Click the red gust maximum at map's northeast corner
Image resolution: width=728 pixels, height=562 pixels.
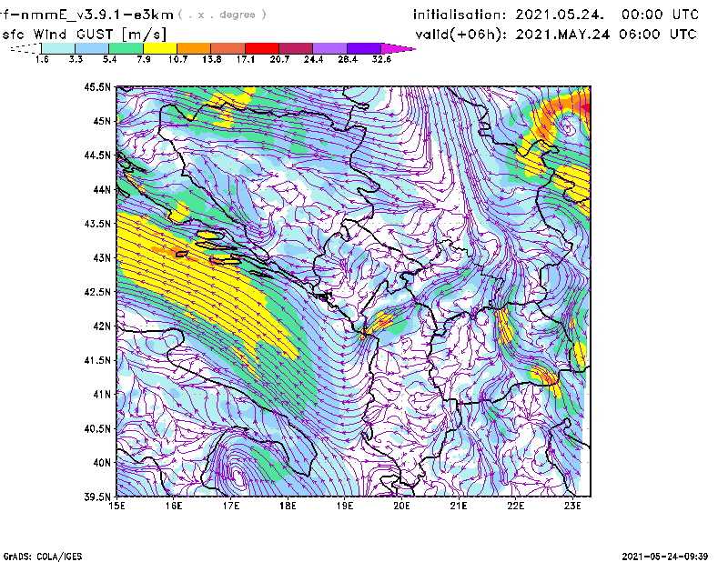pyautogui.click(x=585, y=107)
